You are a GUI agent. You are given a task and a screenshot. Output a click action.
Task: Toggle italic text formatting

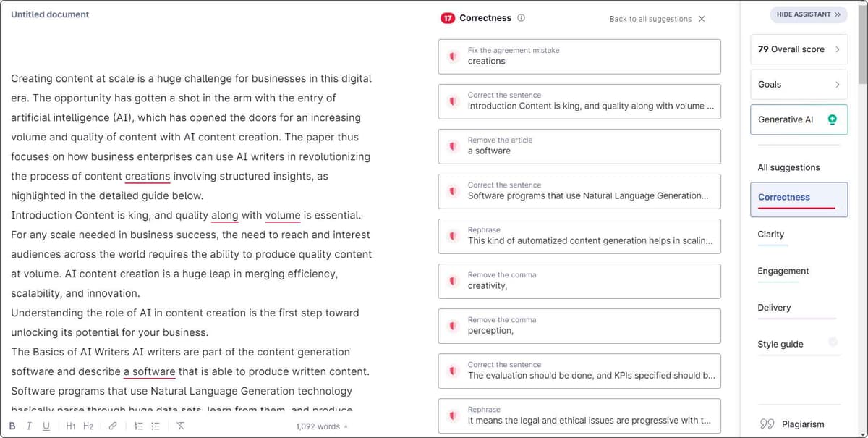(x=29, y=426)
